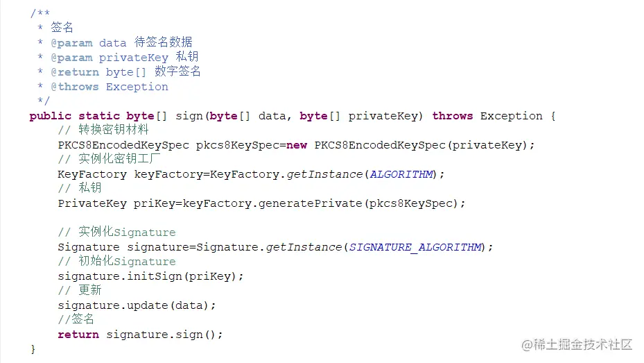
Task: Click the static keyword in declaration
Action: (99, 116)
